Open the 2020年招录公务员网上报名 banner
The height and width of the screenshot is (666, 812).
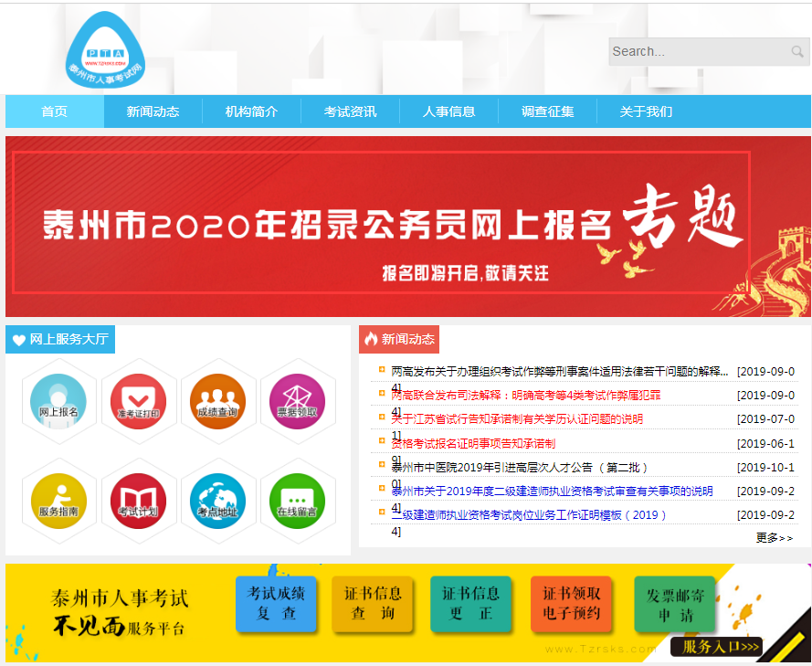pyautogui.click(x=408, y=227)
